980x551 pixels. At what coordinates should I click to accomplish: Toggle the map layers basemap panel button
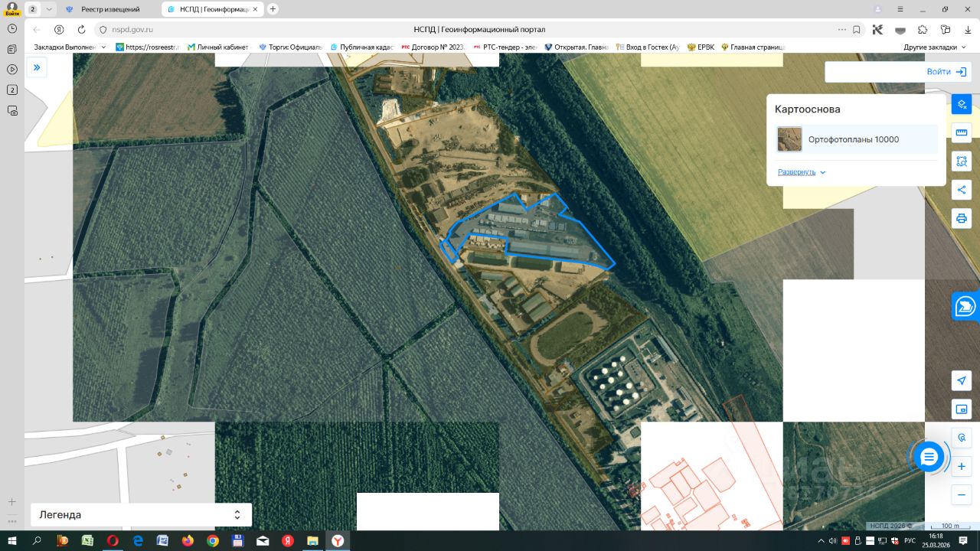point(962,104)
